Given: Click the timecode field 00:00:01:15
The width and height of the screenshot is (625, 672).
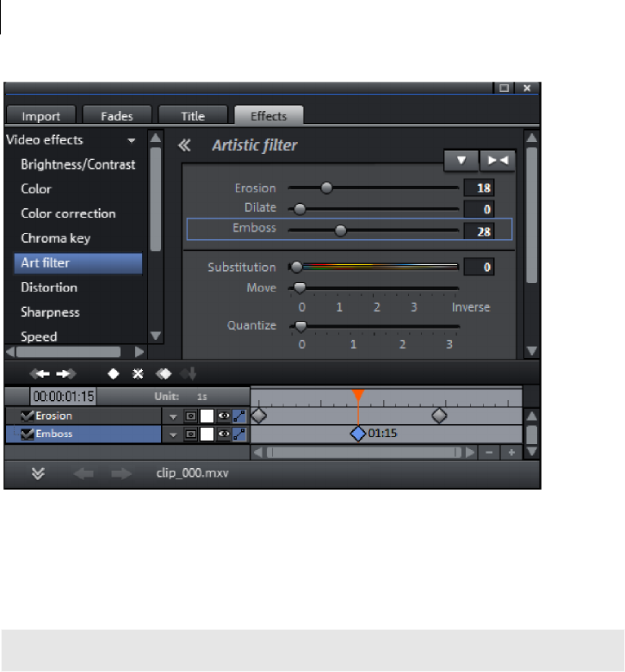Looking at the screenshot, I should 64,397.
